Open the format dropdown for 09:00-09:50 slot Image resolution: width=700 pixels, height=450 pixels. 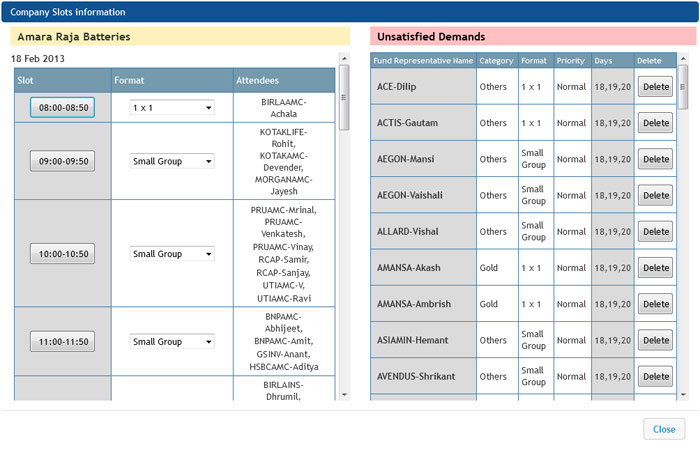coord(172,161)
